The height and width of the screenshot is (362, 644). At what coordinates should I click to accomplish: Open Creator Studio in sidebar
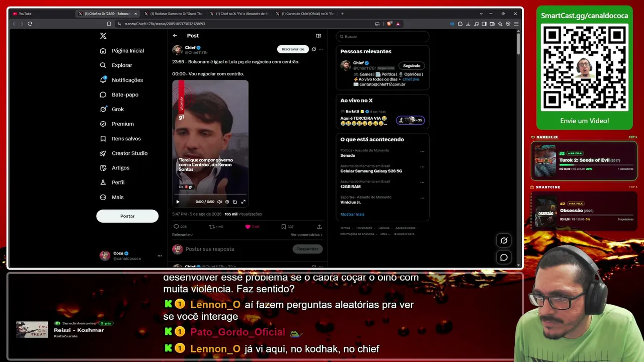coord(124,153)
